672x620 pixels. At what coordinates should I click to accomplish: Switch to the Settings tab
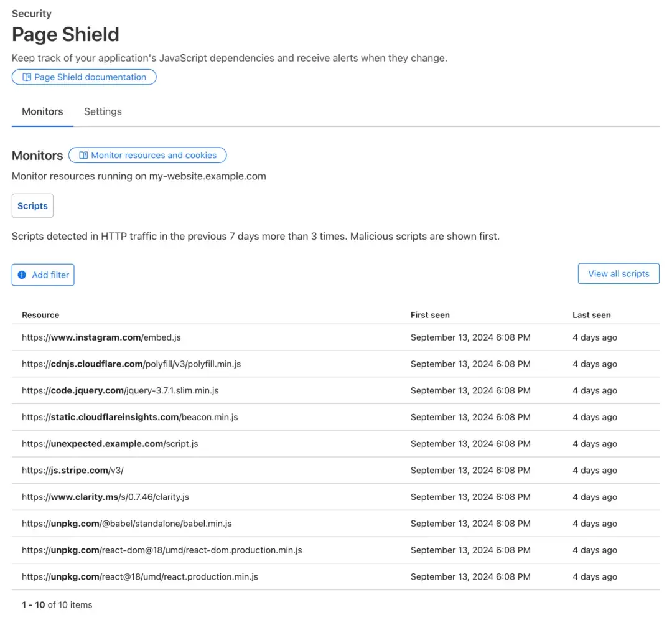pos(103,111)
